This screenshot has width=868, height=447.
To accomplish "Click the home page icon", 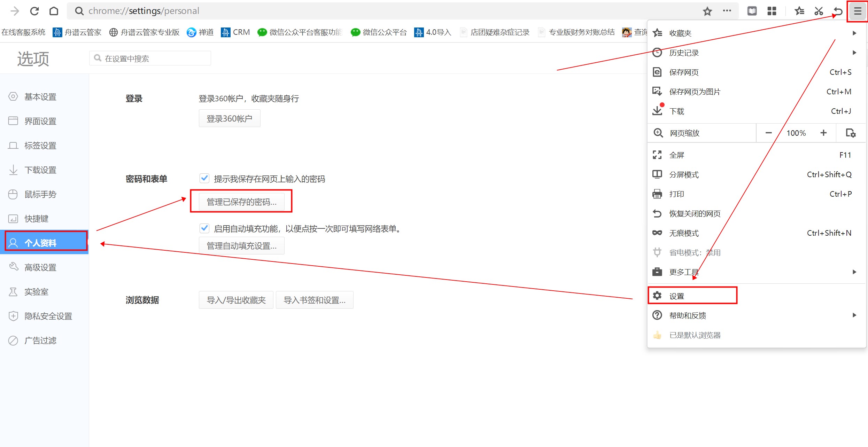I will pos(54,11).
